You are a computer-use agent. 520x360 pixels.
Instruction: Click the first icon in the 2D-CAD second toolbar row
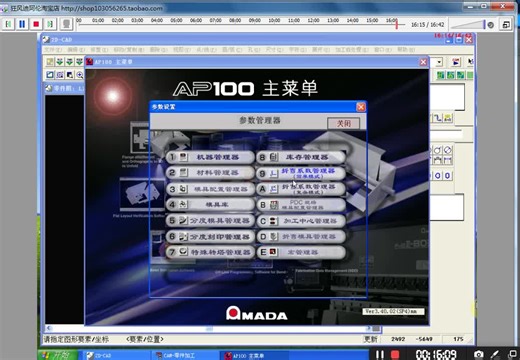[x=50, y=75]
